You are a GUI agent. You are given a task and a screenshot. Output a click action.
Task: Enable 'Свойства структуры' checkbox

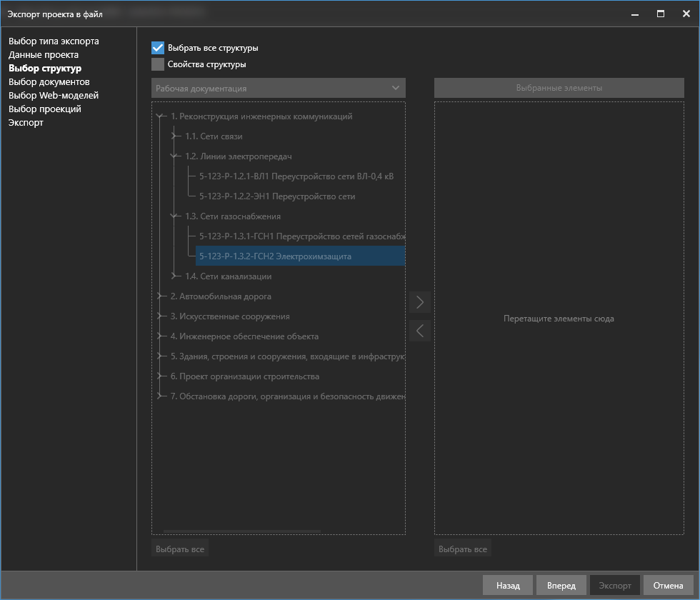pyautogui.click(x=158, y=64)
